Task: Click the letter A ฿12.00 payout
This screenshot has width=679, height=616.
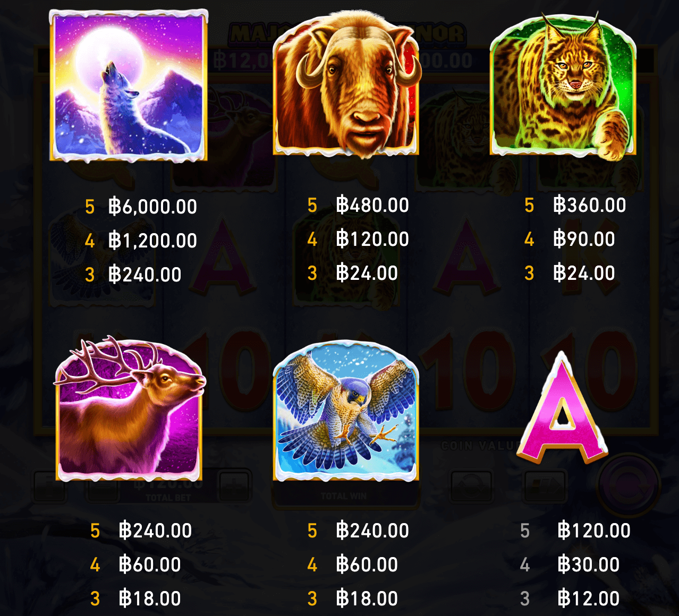Action: [x=589, y=598]
